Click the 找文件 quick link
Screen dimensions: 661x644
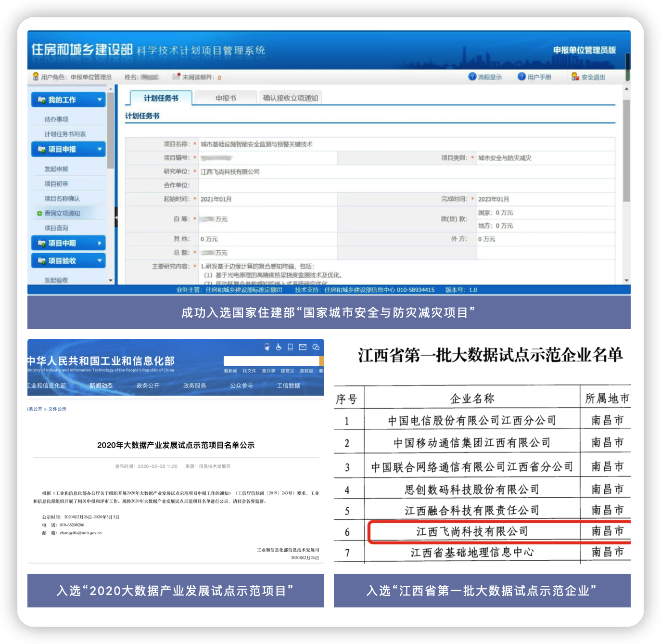coord(249,371)
